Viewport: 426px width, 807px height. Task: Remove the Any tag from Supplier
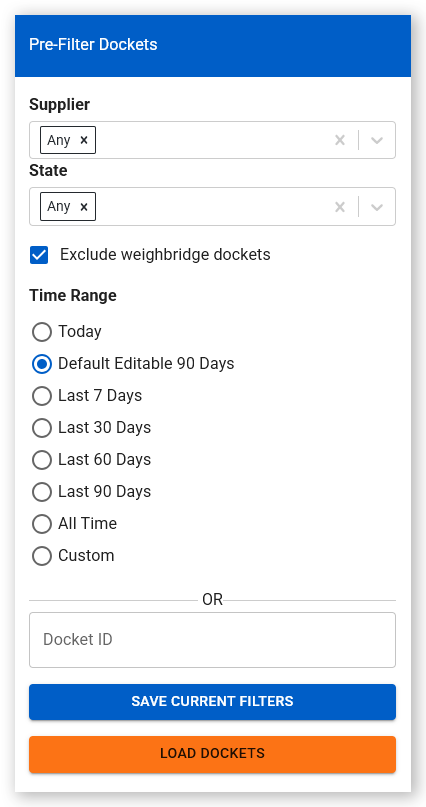(84, 140)
